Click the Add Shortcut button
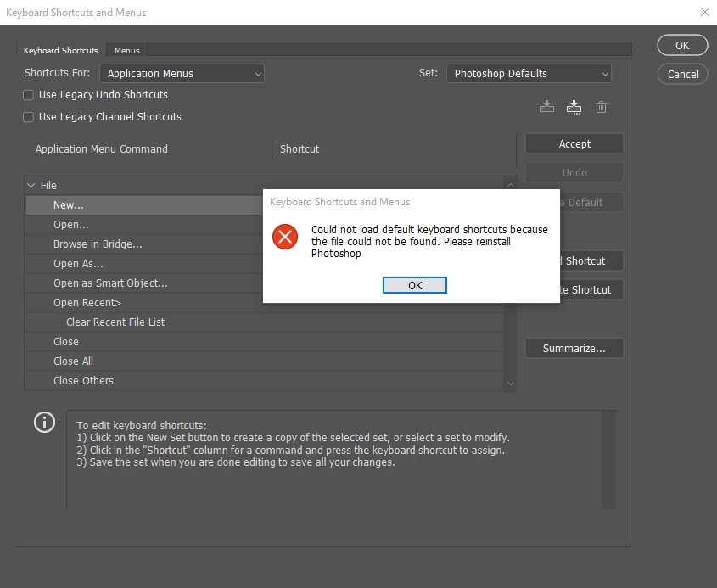This screenshot has height=588, width=717. click(591, 261)
